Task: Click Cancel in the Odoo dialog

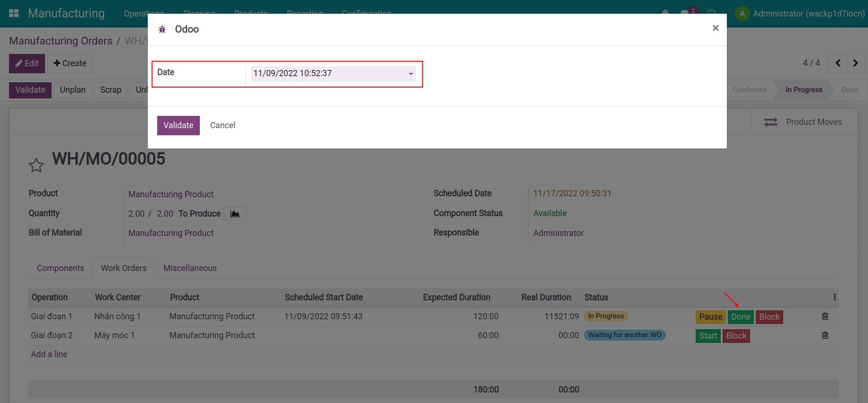Action: pyautogui.click(x=223, y=125)
